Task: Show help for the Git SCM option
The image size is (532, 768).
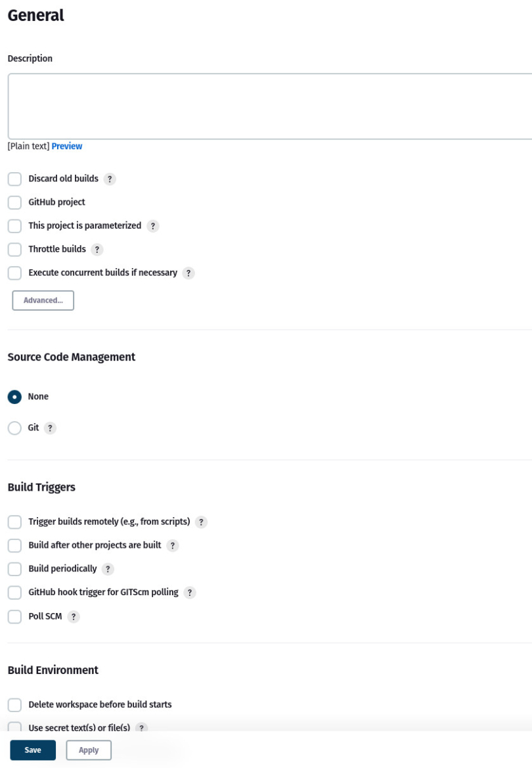Action: point(51,428)
